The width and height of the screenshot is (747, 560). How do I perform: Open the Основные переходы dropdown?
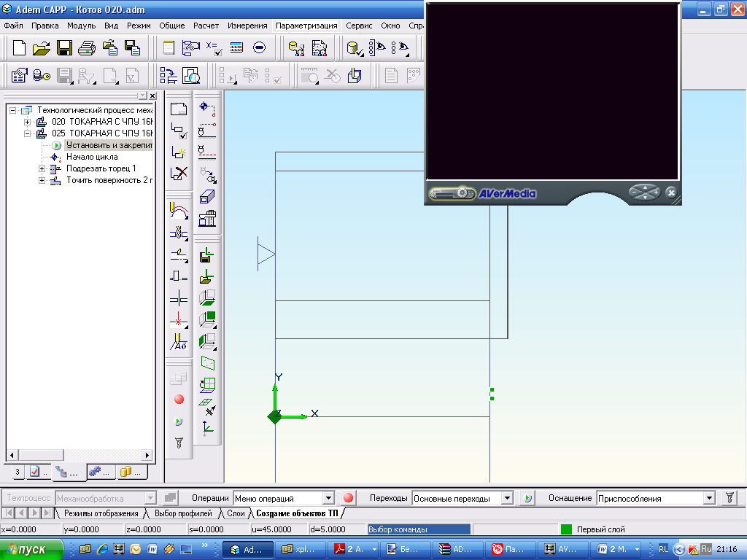508,498
